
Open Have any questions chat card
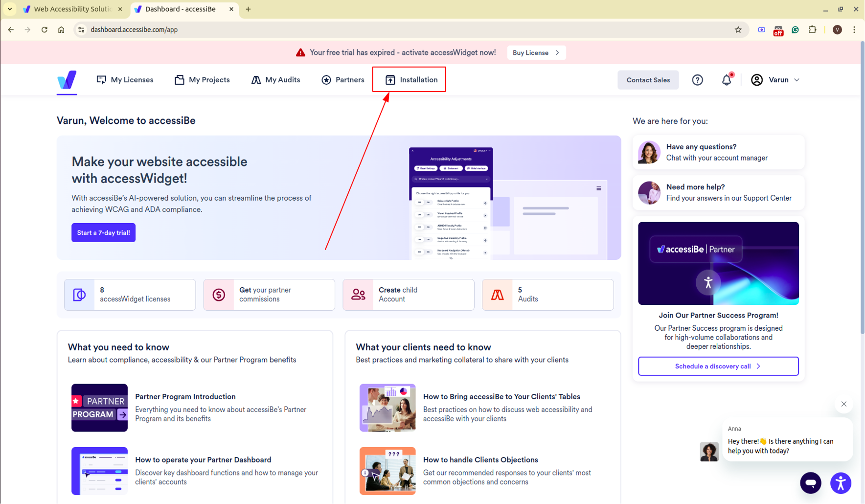coord(718,152)
